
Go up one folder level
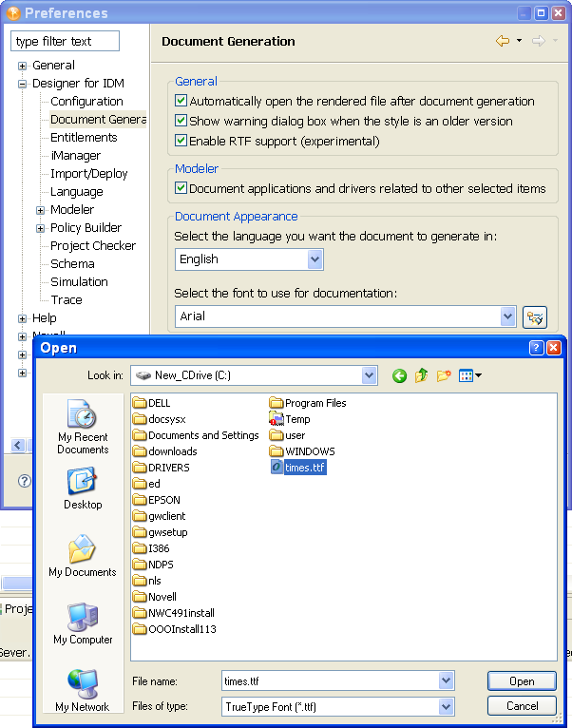[x=422, y=375]
